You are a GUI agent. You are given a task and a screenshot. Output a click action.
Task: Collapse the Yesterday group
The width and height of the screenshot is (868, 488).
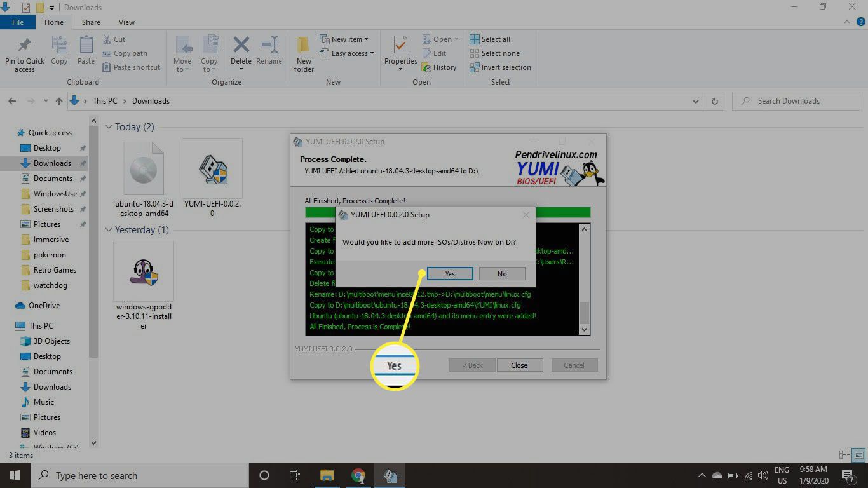[109, 230]
